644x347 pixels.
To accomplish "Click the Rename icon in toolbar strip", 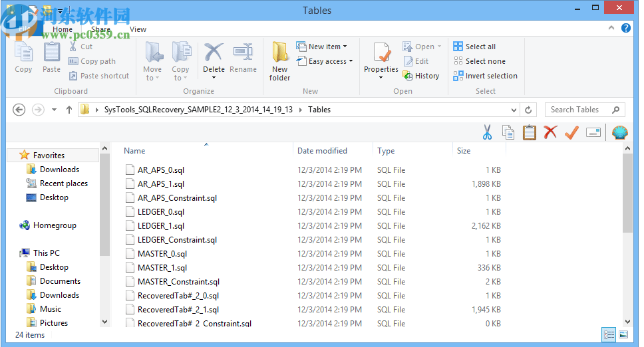I will tap(593, 132).
